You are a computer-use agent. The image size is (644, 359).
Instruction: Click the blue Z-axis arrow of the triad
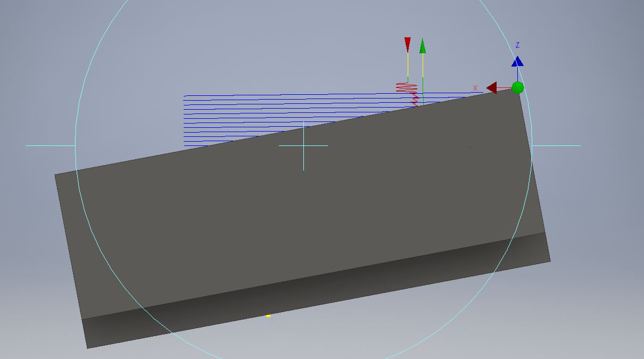(x=517, y=61)
